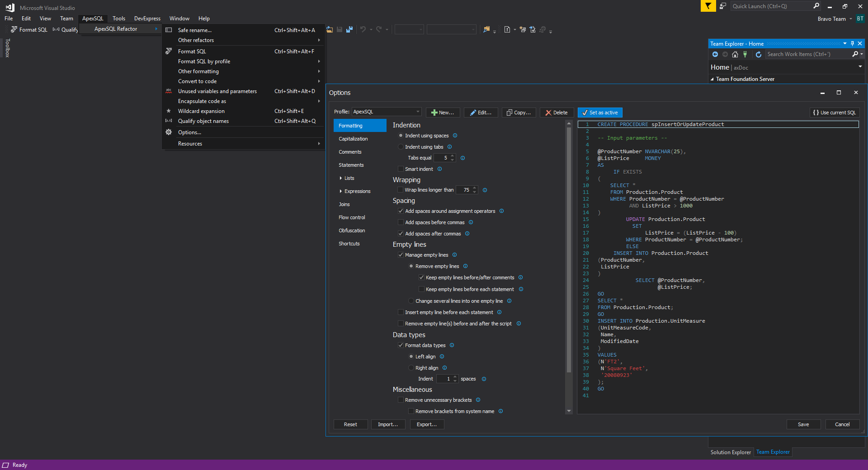868x470 pixels.
Task: Click the Save All icon
Action: tap(349, 29)
